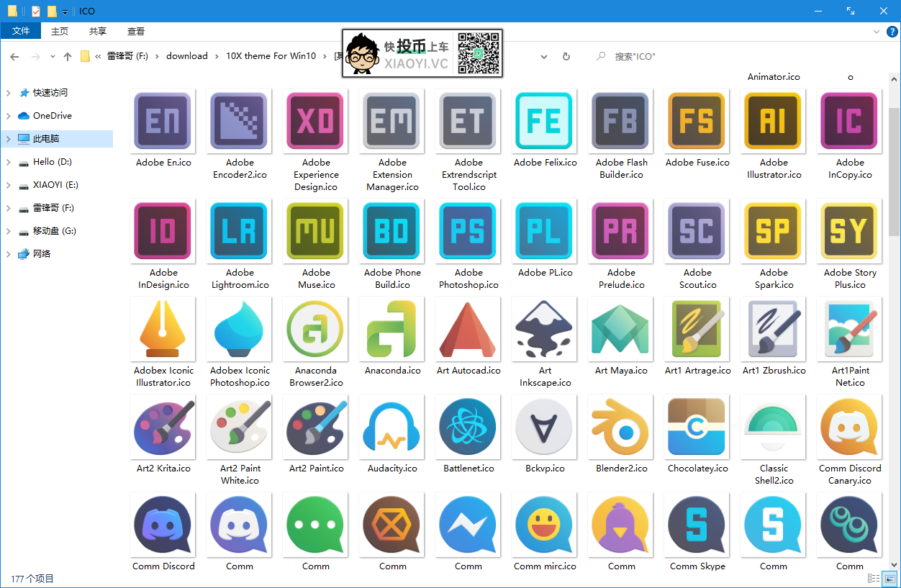This screenshot has width=901, height=588.
Task: Expand the XIAOYI (E:) drive node
Action: coord(9,185)
